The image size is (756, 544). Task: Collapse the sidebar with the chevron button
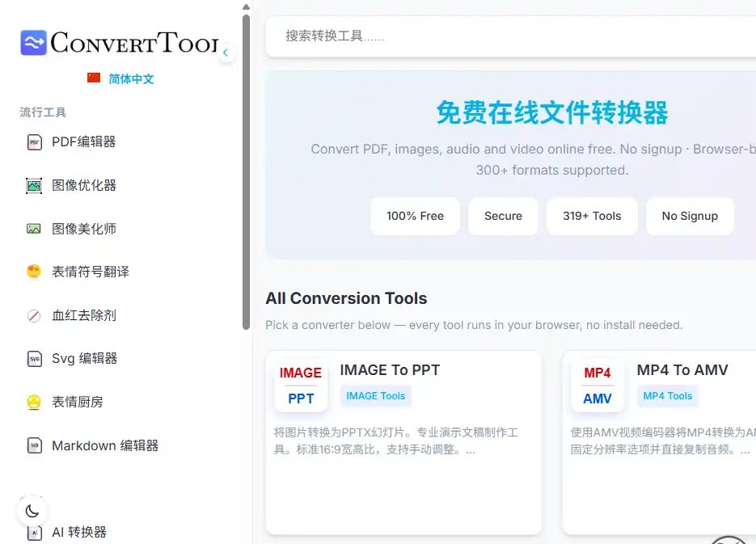[226, 53]
